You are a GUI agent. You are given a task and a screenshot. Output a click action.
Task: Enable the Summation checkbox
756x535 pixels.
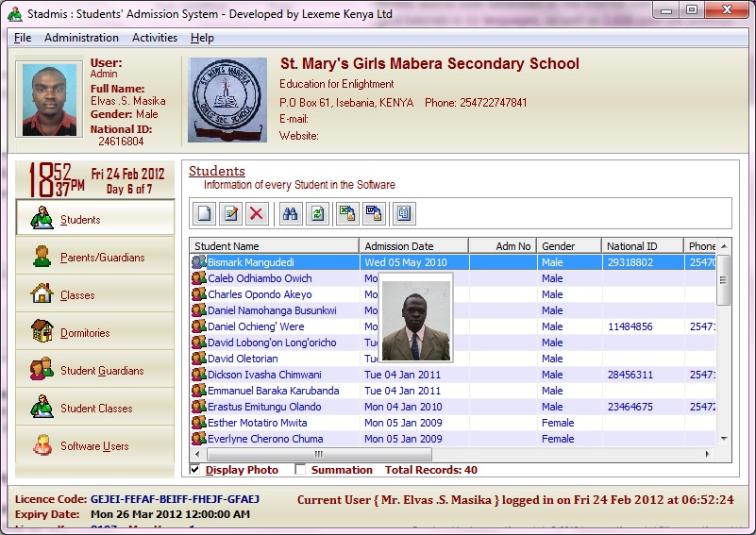[x=300, y=470]
